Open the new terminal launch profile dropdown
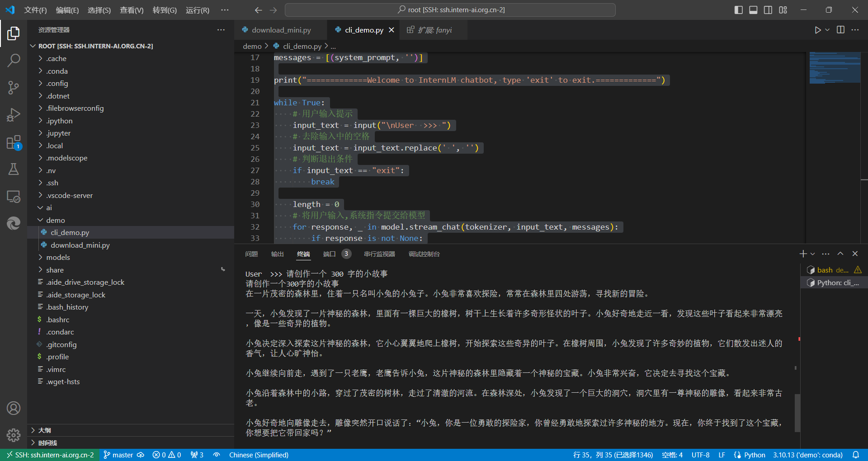The height and width of the screenshot is (461, 868). pos(813,254)
